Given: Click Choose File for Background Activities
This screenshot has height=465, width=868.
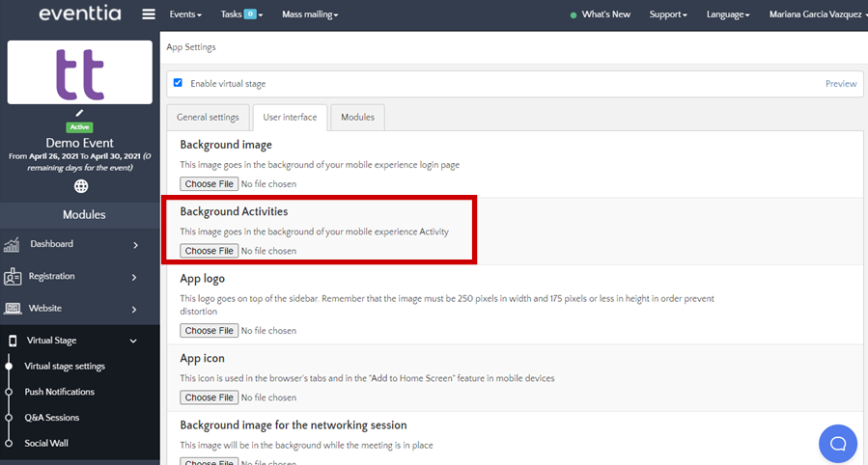Looking at the screenshot, I should coord(210,251).
